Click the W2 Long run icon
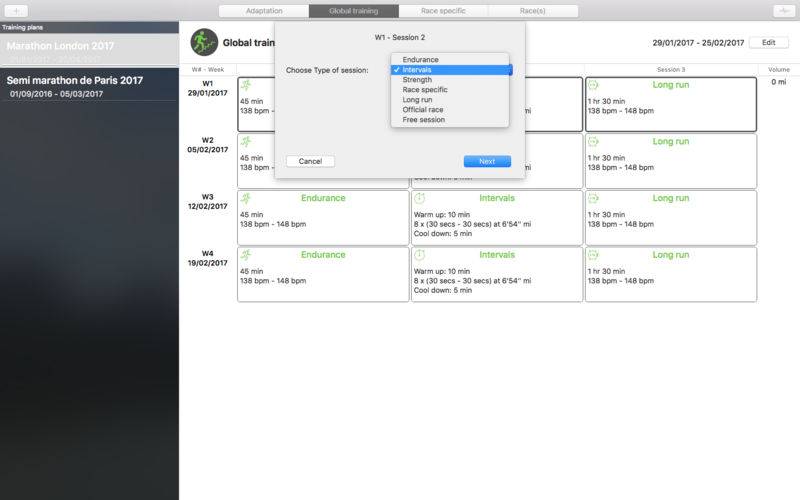This screenshot has height=500, width=800. (593, 141)
